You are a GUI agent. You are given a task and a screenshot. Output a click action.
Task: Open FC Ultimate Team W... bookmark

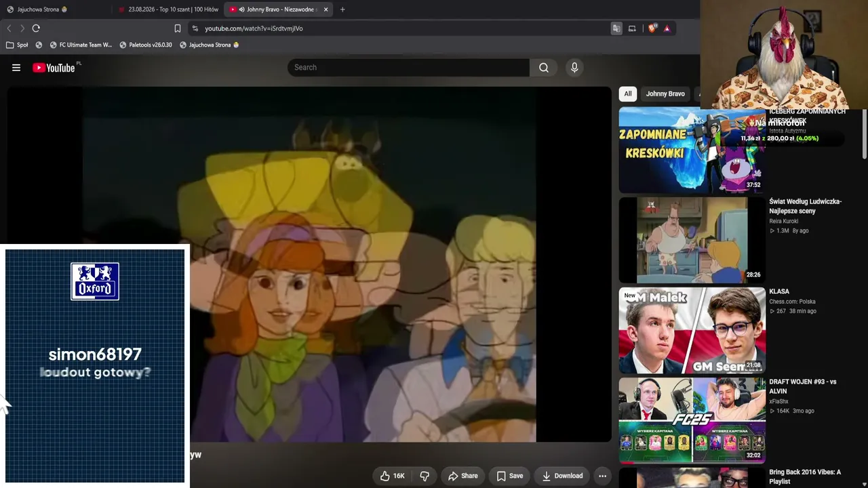[81, 45]
